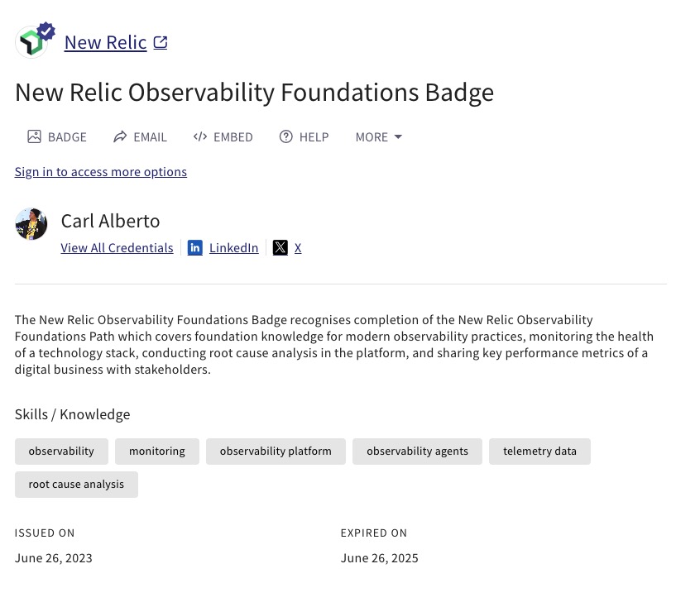The height and width of the screenshot is (602, 700).
Task: Click the New Relic logo icon
Action: pos(32,42)
